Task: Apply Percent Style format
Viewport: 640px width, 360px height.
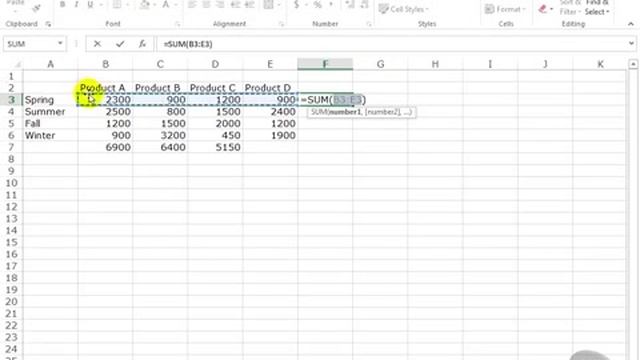Action: pyautogui.click(x=318, y=5)
